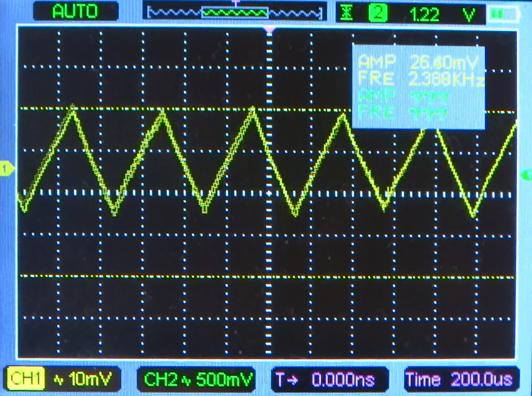Image resolution: width=532 pixels, height=396 pixels.
Task: Click the battery status icon
Action: tap(504, 14)
